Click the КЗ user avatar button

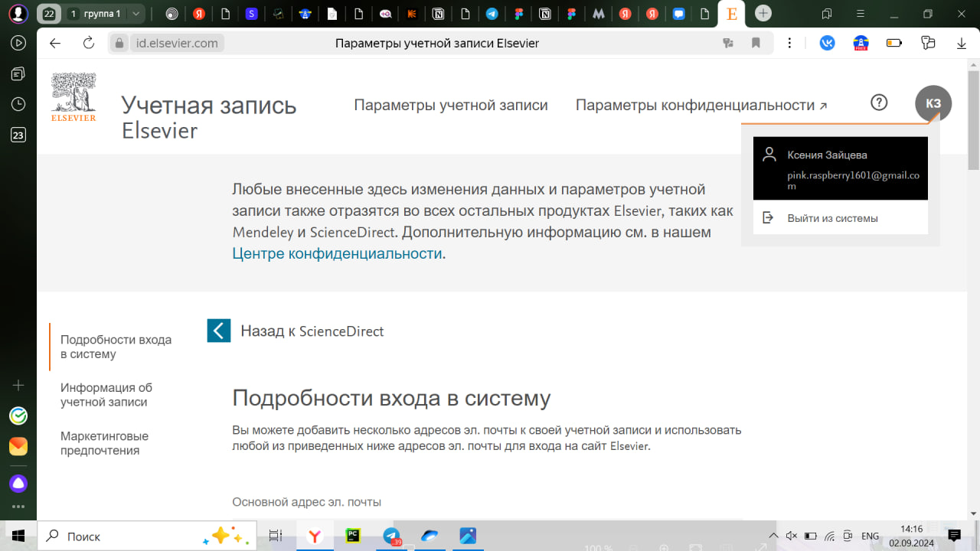[x=933, y=103]
